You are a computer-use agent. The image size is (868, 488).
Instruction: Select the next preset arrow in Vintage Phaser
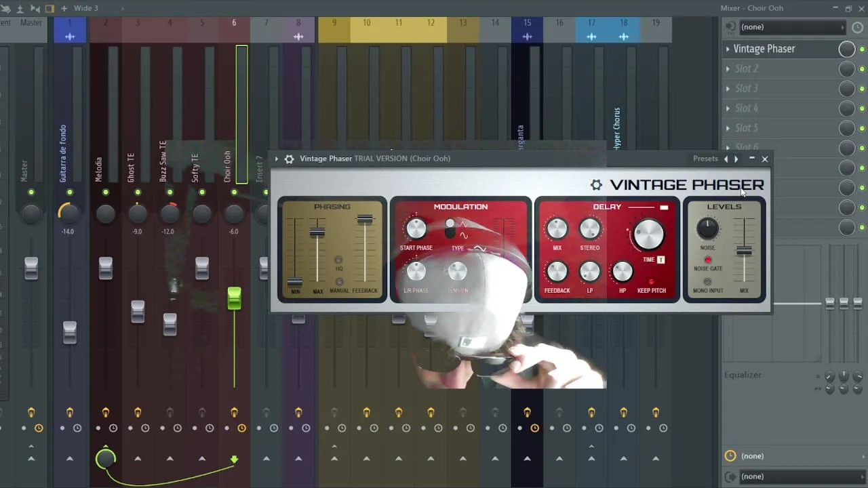coord(736,159)
